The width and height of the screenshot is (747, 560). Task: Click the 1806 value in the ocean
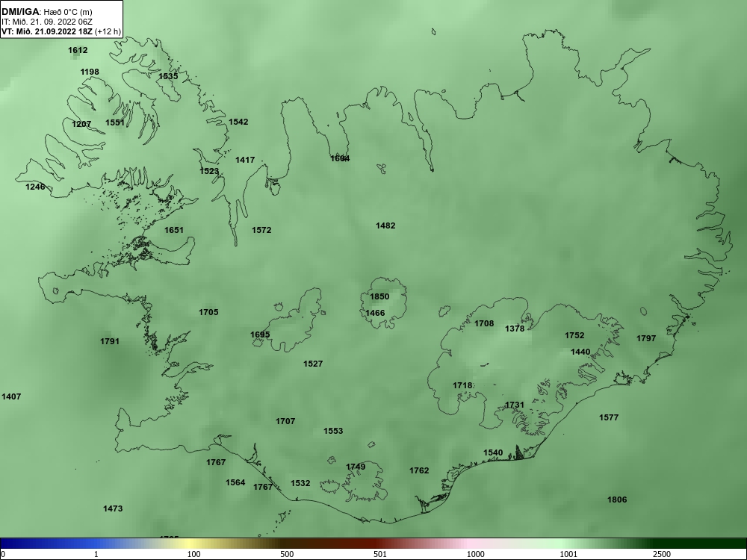617,500
